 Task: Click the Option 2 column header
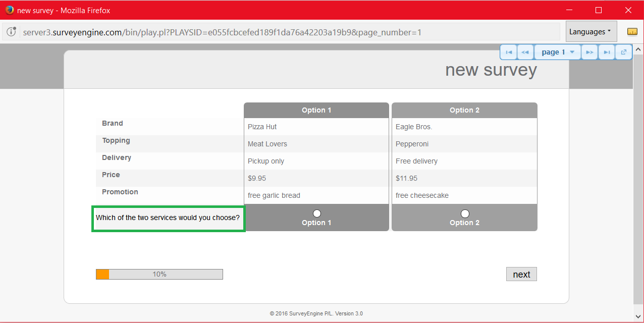[464, 110]
